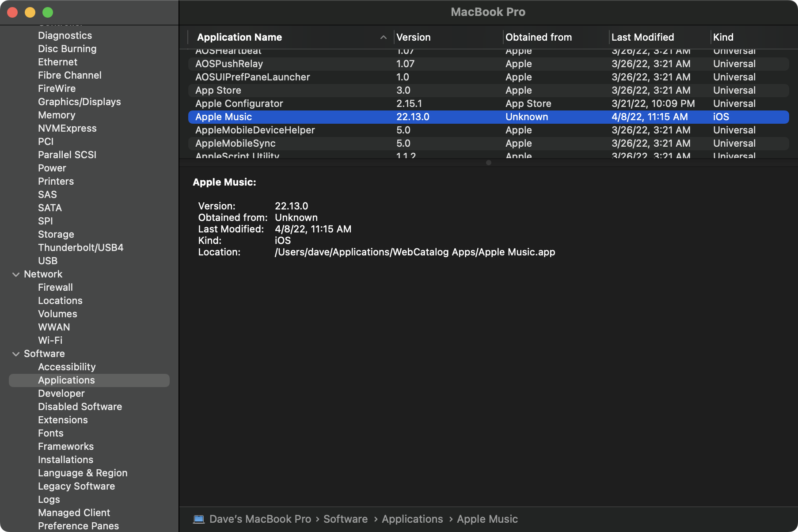Sort by the Kind column header
Screen dimensions: 798x532
point(723,38)
